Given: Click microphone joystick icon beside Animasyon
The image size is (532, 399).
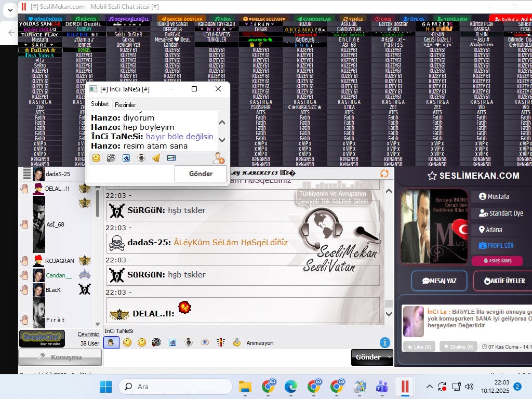Looking at the screenshot, I should [237, 343].
